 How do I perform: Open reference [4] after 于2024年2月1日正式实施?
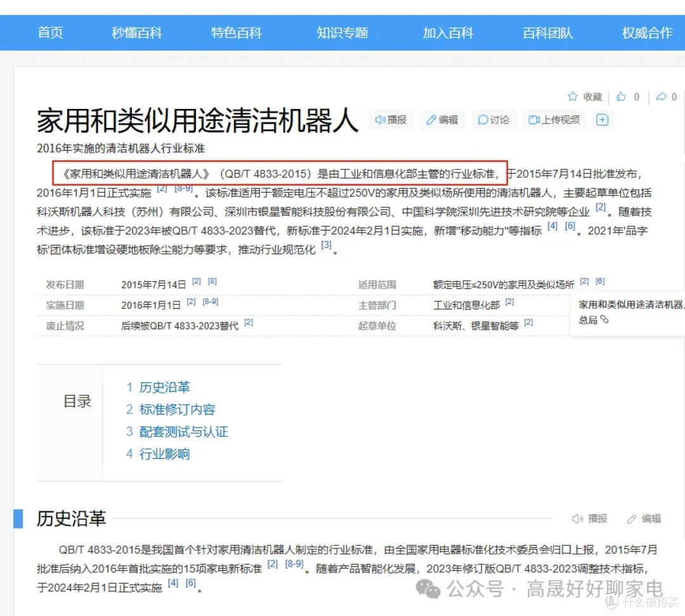[x=173, y=583]
